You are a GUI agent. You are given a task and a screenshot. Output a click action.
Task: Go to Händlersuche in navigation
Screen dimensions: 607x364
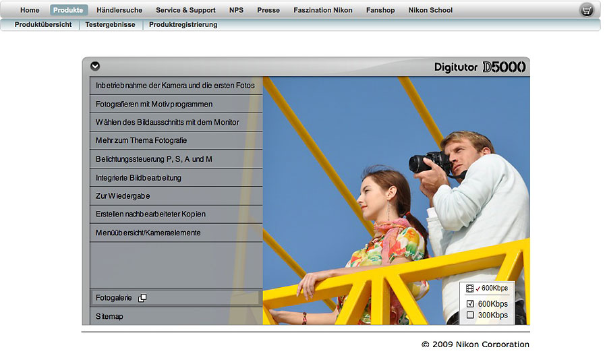pyautogui.click(x=118, y=10)
